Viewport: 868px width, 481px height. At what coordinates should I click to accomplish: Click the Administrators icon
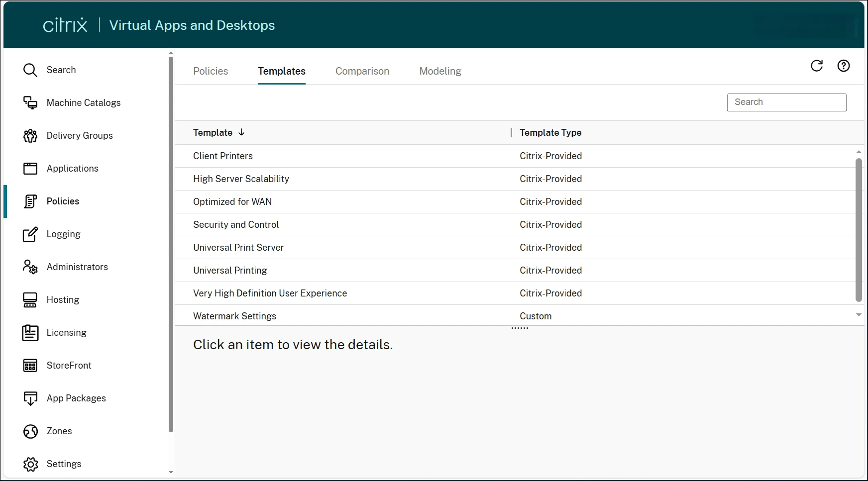pos(30,267)
